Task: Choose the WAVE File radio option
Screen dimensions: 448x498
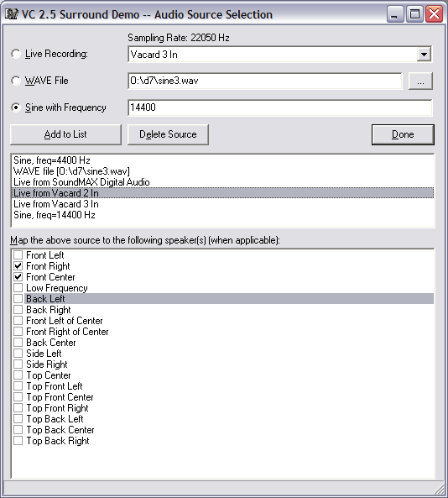Action: point(16,81)
